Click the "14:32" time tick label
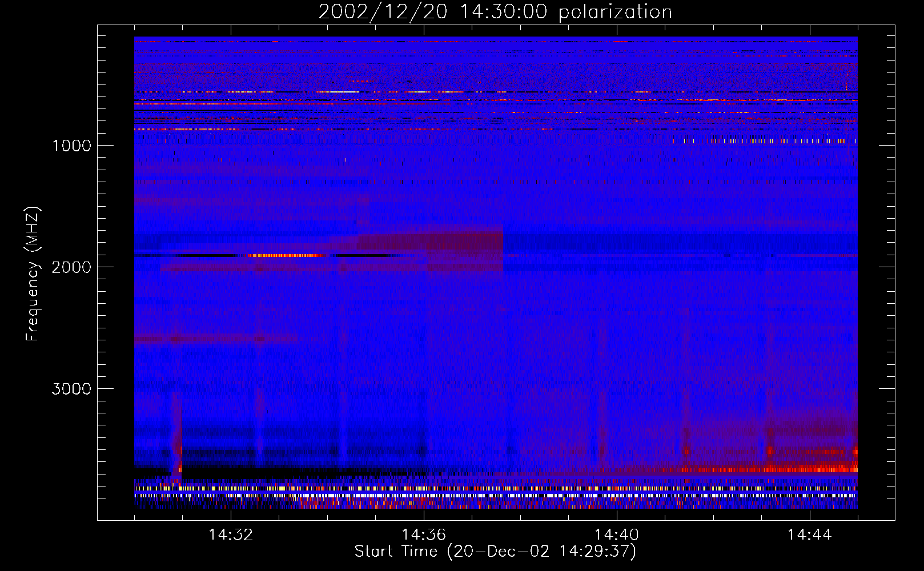This screenshot has width=924, height=571. pyautogui.click(x=231, y=535)
